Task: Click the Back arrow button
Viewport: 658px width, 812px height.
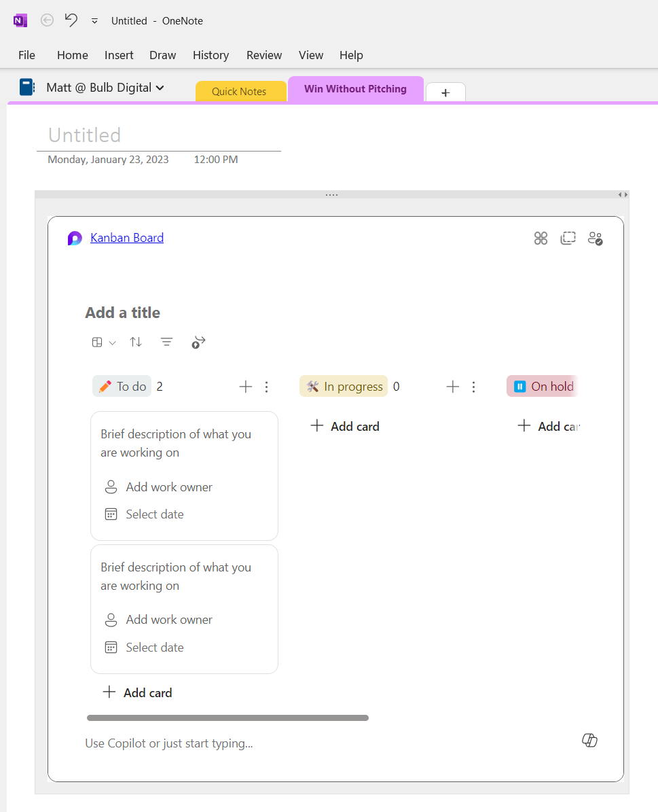Action: (47, 20)
